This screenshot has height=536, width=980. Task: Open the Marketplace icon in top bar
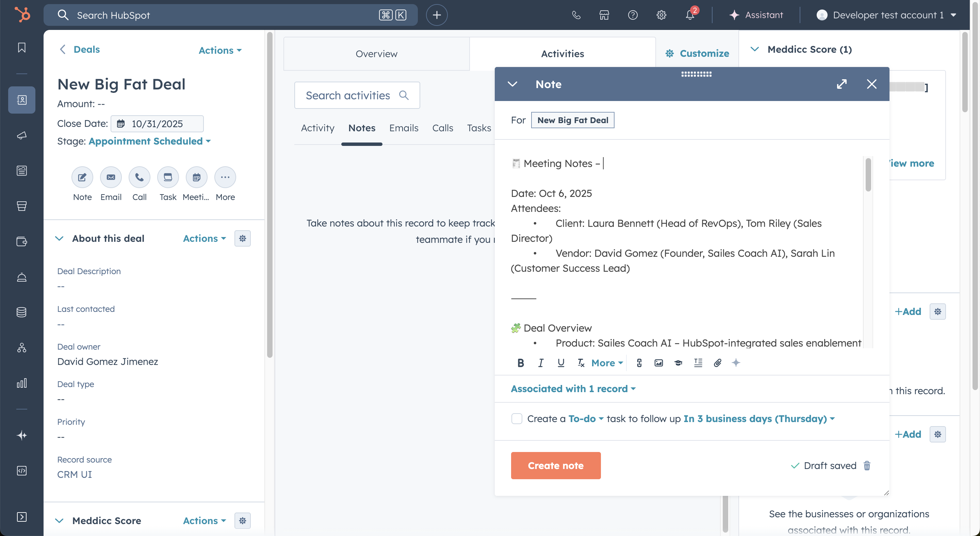[604, 15]
